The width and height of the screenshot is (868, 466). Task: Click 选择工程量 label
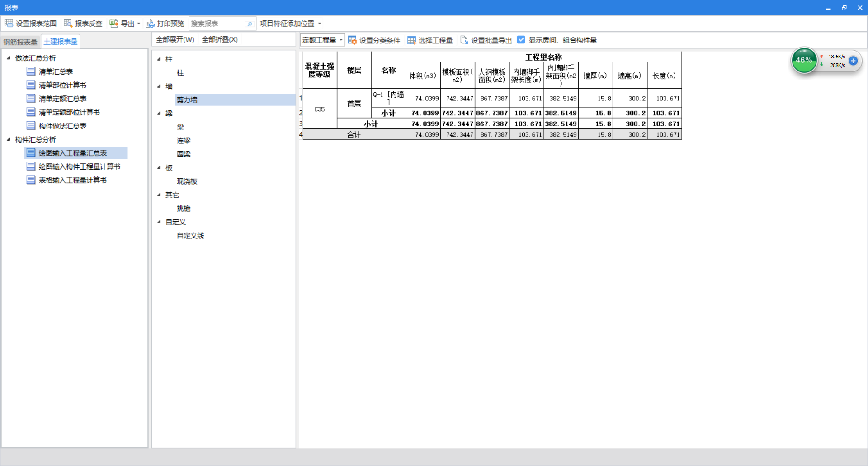coord(435,40)
